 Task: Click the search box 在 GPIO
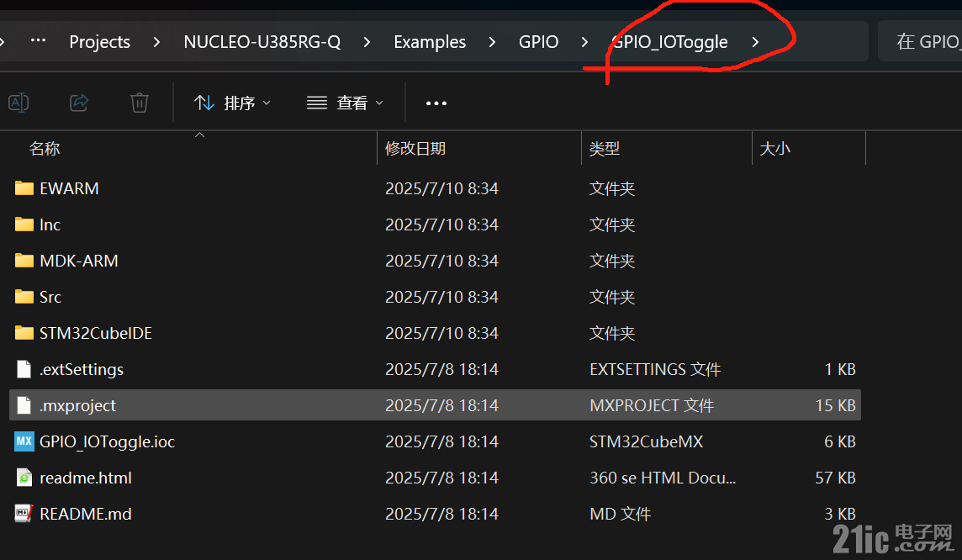click(920, 41)
